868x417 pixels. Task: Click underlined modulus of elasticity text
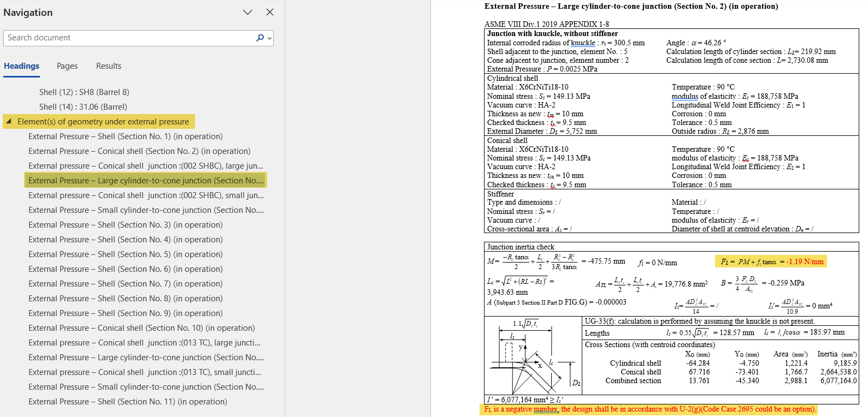coord(704,96)
